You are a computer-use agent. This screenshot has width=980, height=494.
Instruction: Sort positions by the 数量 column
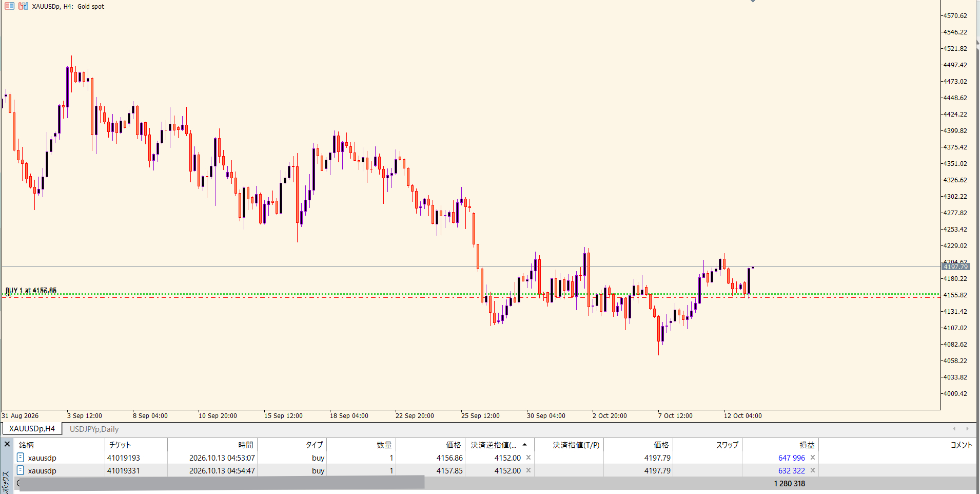click(x=361, y=445)
